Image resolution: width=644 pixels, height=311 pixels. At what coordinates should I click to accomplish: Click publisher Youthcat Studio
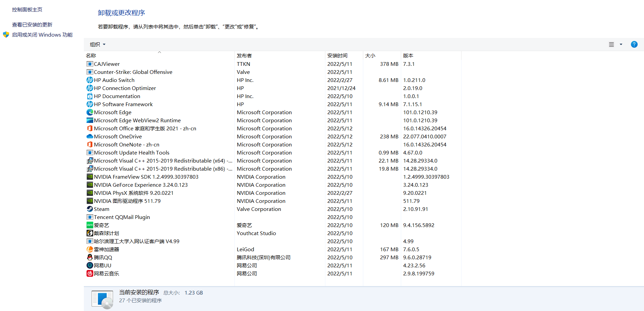256,233
